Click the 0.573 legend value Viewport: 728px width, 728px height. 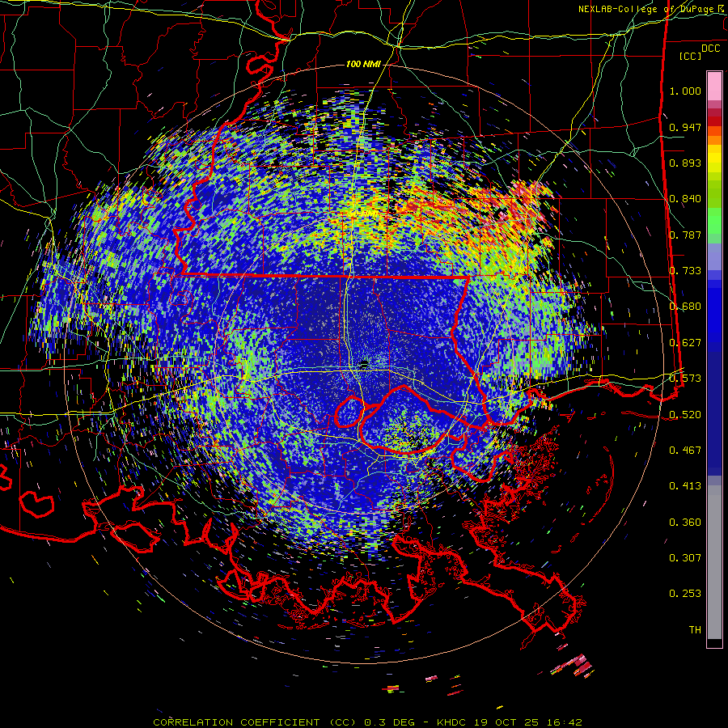[685, 379]
